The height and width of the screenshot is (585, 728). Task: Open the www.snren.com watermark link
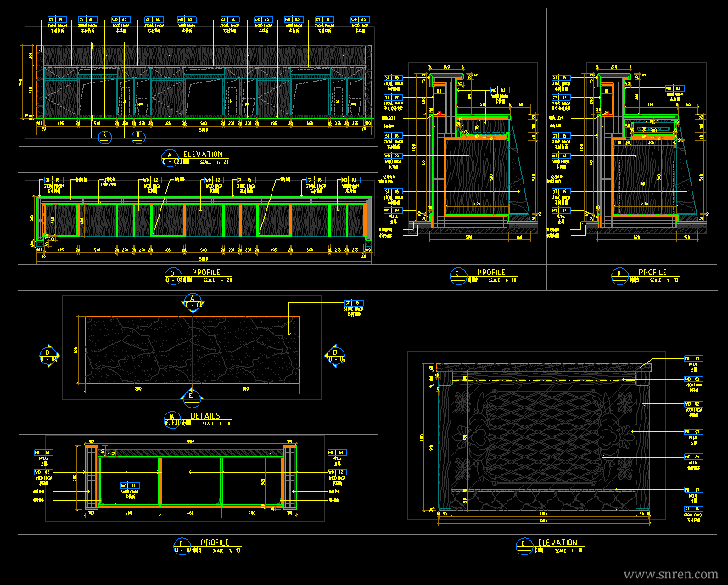point(670,574)
